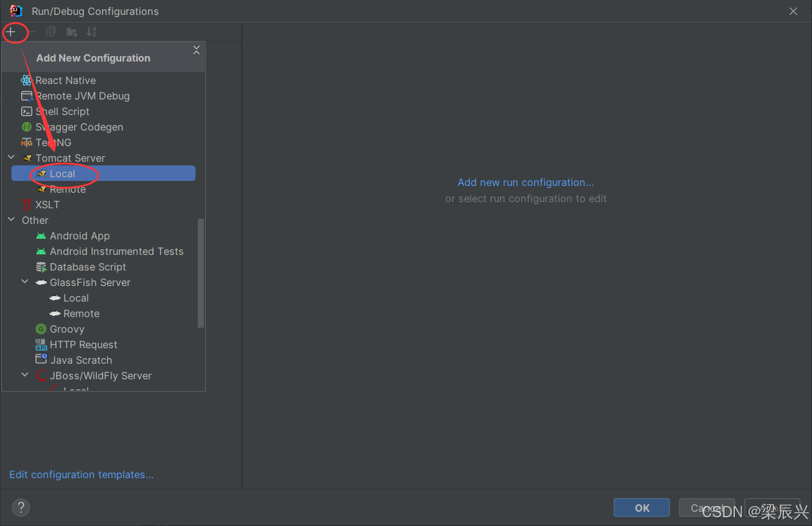
Task: Open Edit configuration templates link
Action: coord(81,474)
